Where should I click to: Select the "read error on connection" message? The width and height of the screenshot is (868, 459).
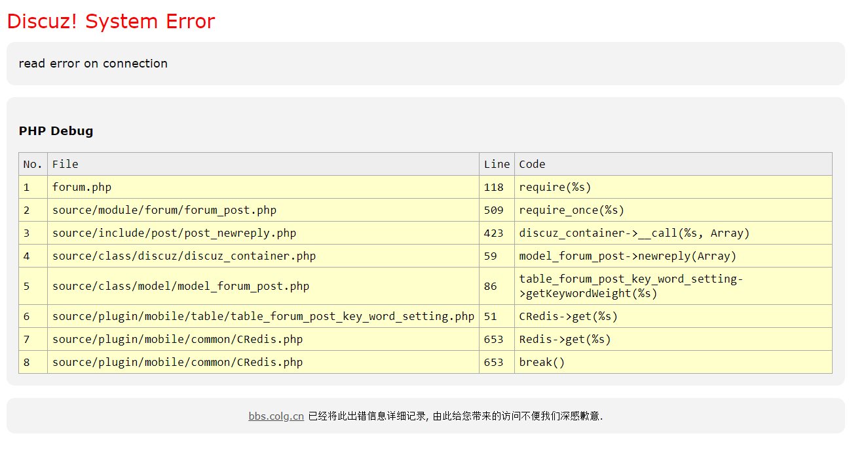(93, 64)
